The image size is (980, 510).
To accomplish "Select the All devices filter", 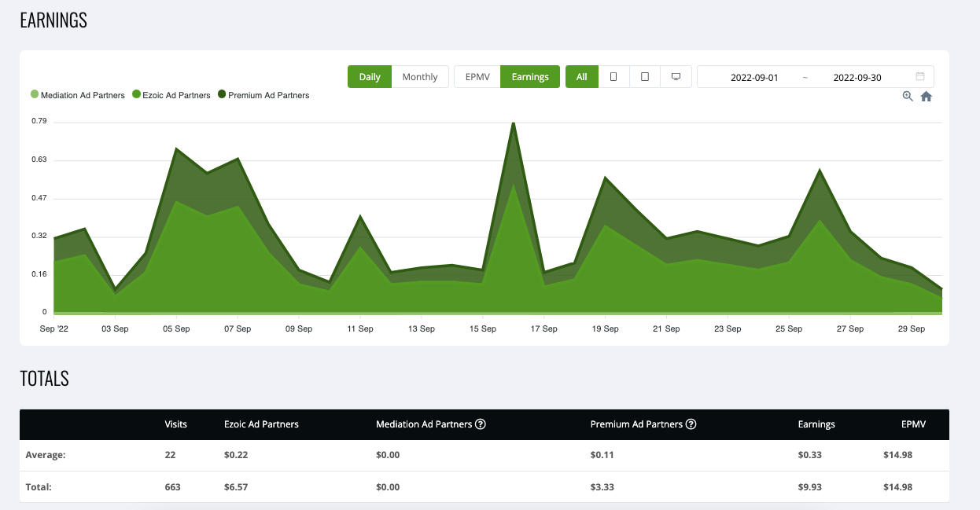I will (581, 77).
